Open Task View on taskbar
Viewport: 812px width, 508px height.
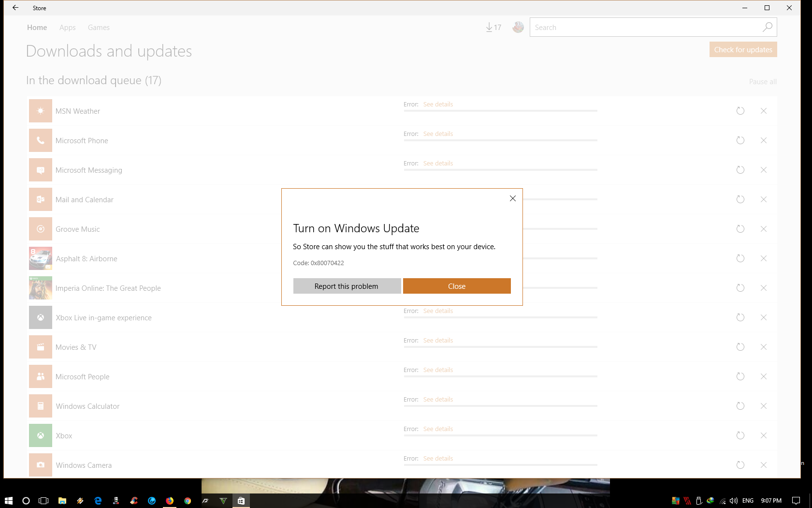coord(43,501)
